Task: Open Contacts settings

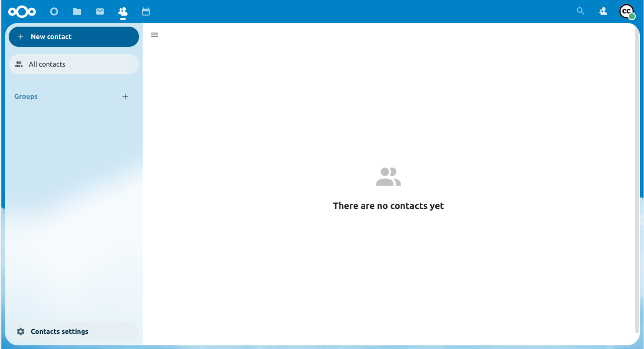Action: coord(59,331)
